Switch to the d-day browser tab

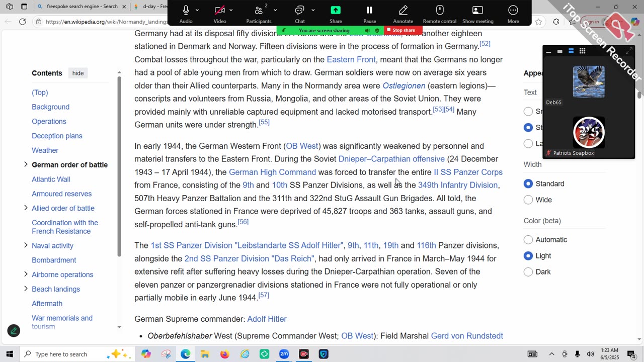point(150,7)
